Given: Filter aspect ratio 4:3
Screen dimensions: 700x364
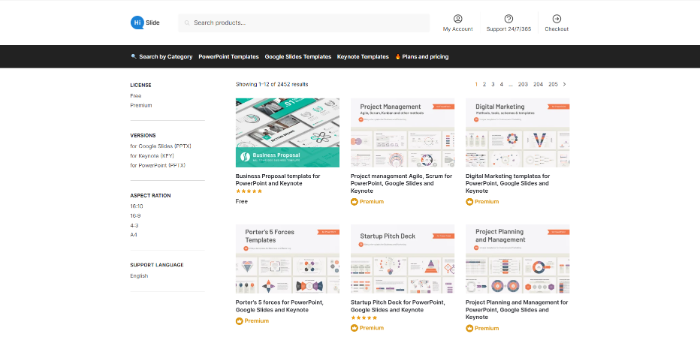Looking at the screenshot, I should [134, 226].
